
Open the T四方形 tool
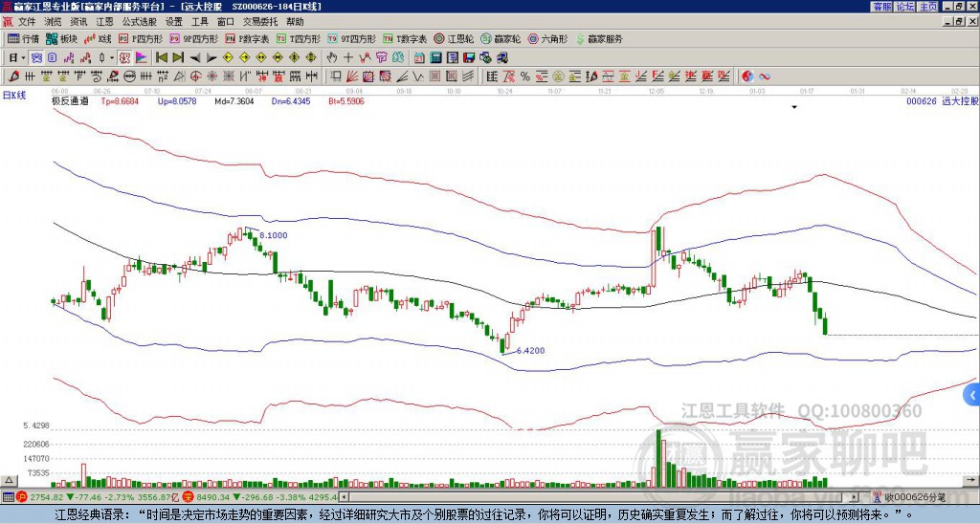click(x=299, y=38)
